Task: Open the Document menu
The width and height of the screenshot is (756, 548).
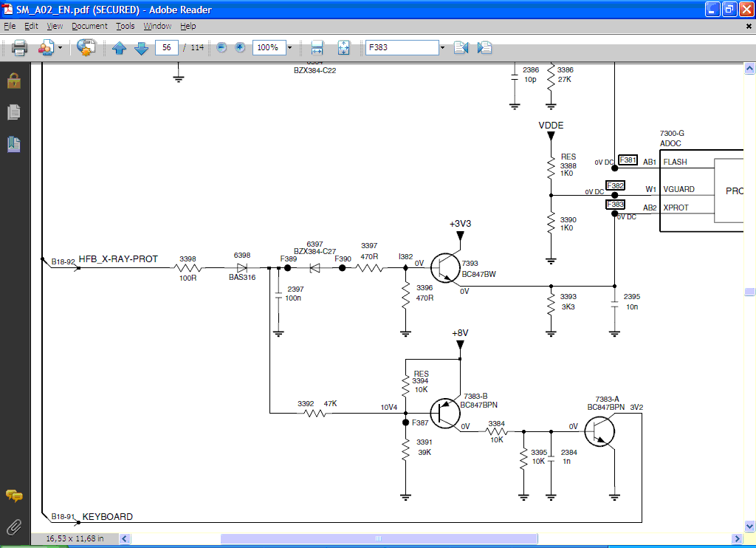Action: pyautogui.click(x=89, y=26)
